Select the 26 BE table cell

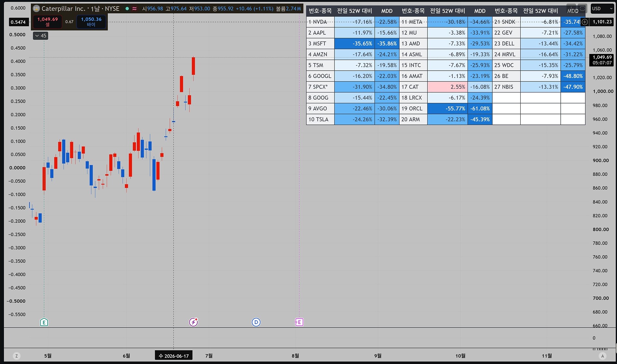click(506, 76)
